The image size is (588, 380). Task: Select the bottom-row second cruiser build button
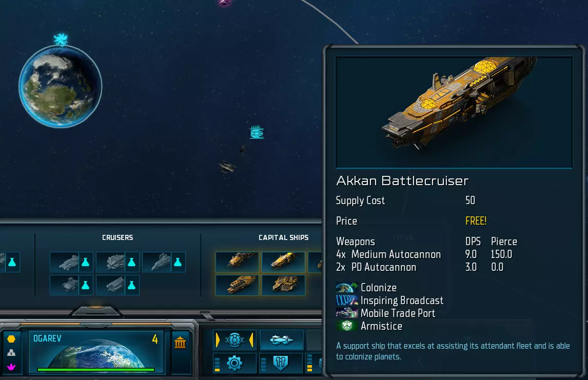point(111,285)
